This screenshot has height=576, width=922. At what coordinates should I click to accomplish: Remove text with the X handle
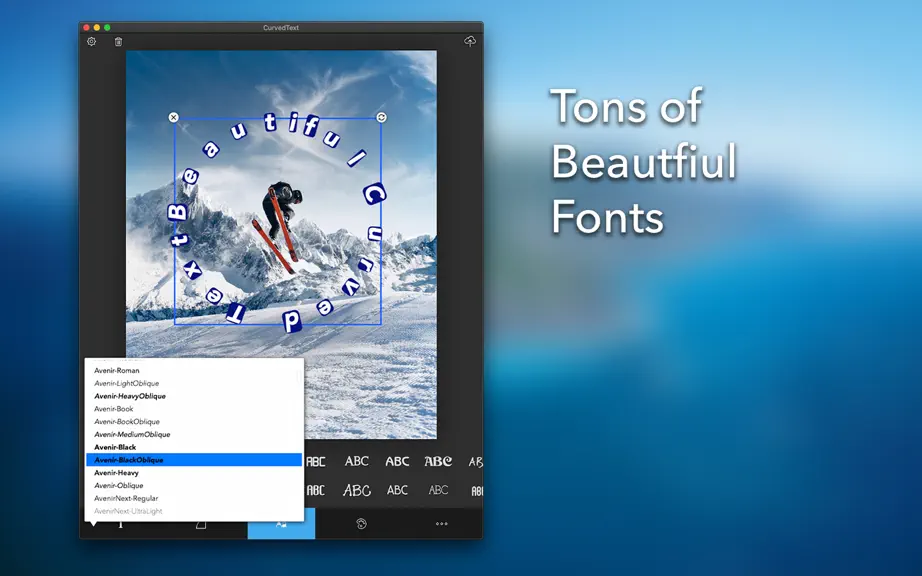coord(173,118)
